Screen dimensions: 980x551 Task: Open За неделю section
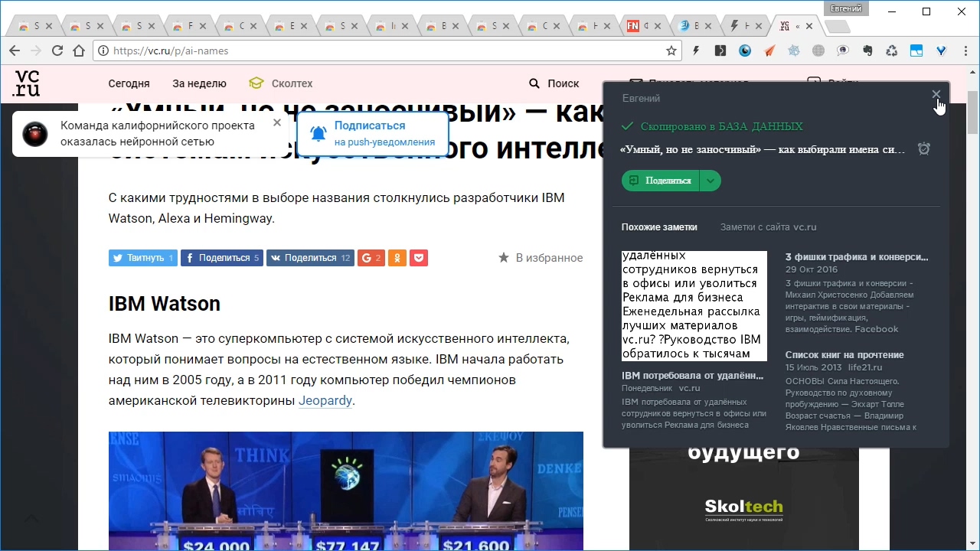click(x=199, y=83)
